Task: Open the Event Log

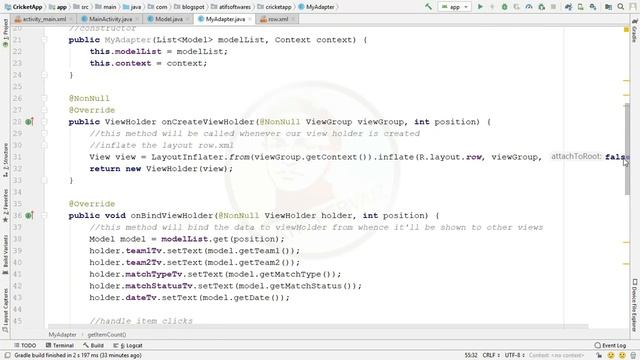Action: (610, 345)
